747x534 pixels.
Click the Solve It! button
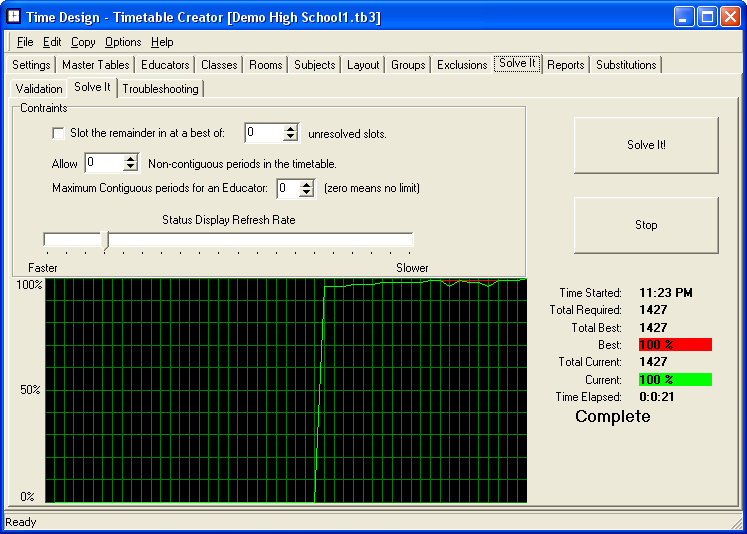[646, 145]
